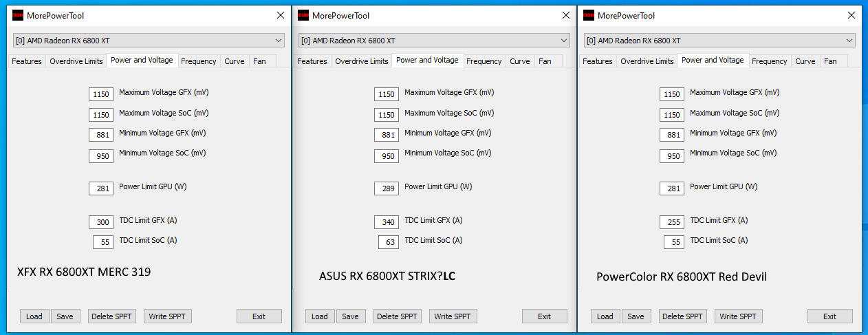Viewport: 868px width, 335px height.
Task: Open Overdrive Limits tab in PowerColor Red Devil window
Action: [647, 61]
